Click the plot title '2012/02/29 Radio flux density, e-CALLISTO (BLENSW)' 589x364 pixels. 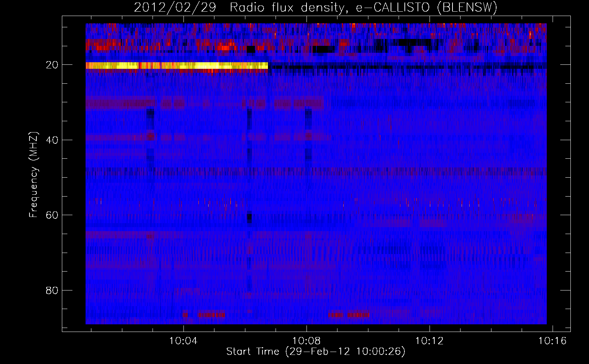316,7
